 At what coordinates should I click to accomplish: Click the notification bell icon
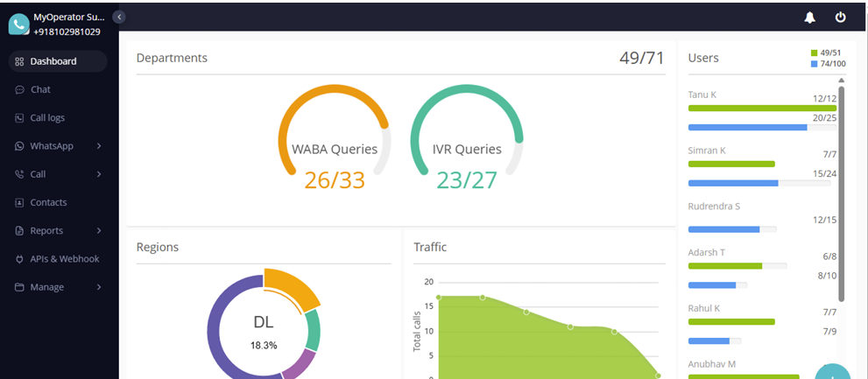(x=809, y=17)
